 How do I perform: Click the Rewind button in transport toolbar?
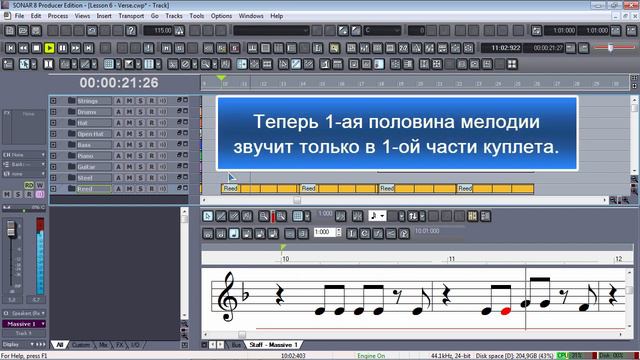[x=23, y=48]
